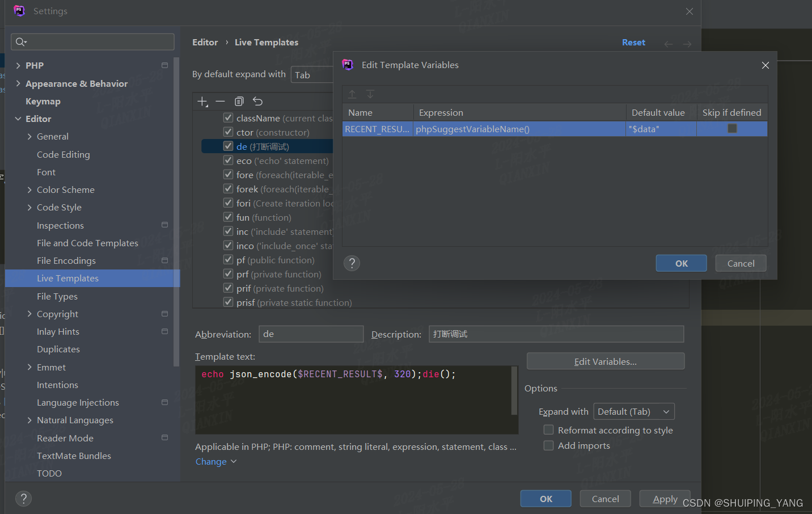Toggle the prisf template checkbox

[228, 302]
